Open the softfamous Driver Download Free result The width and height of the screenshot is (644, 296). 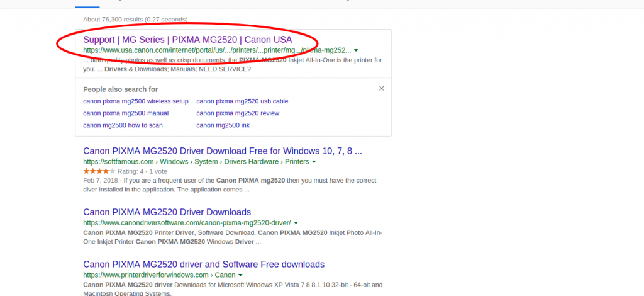click(223, 151)
